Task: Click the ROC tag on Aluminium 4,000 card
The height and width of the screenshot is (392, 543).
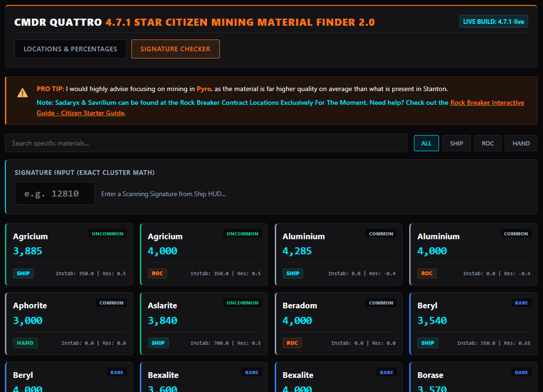Action: [427, 273]
